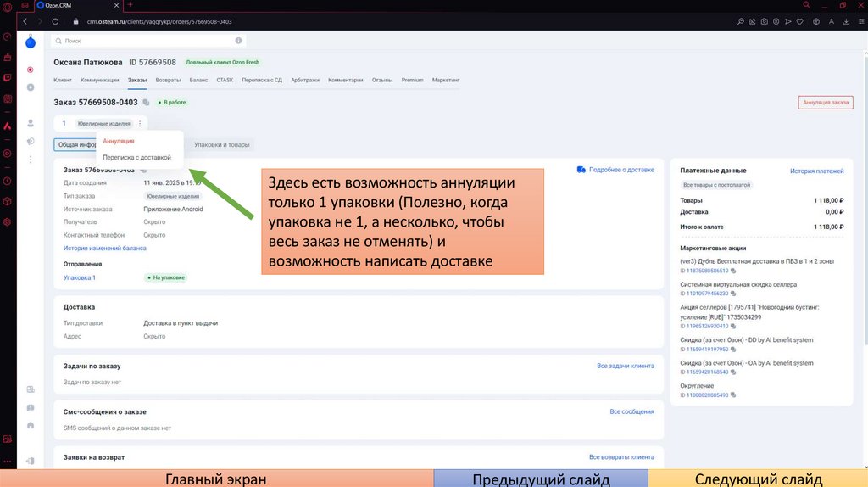Open the profile person icon in toolbar
This screenshot has width=868, height=487.
832,21
